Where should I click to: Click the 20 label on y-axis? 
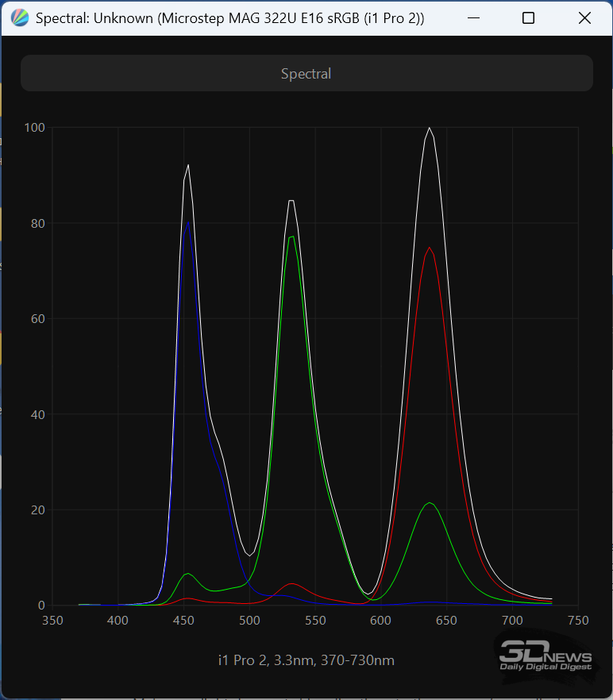click(x=37, y=510)
